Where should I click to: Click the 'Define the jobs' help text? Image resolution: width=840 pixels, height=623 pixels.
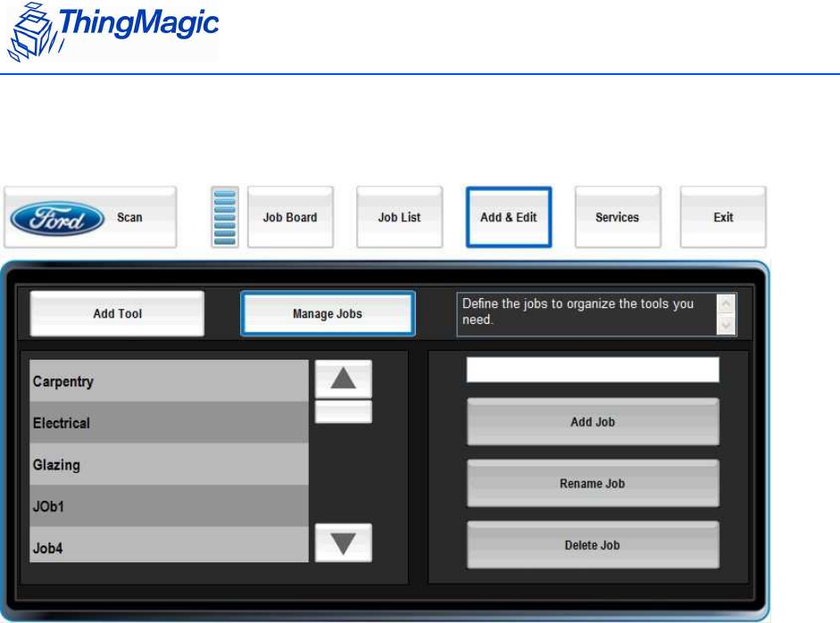tap(578, 311)
